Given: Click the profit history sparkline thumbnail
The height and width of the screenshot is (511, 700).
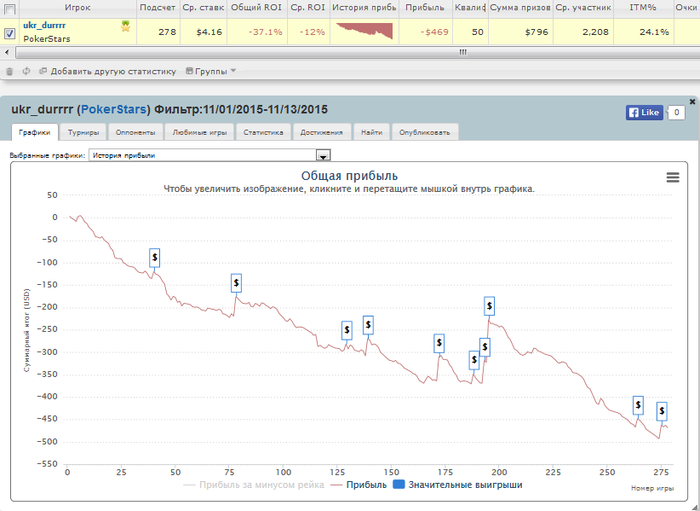Looking at the screenshot, I should [x=365, y=31].
